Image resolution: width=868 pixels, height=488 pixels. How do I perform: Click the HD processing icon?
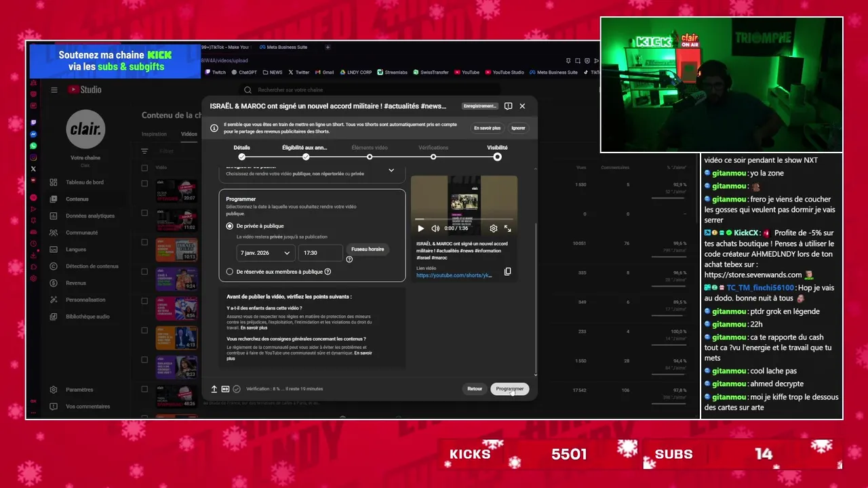[225, 389]
